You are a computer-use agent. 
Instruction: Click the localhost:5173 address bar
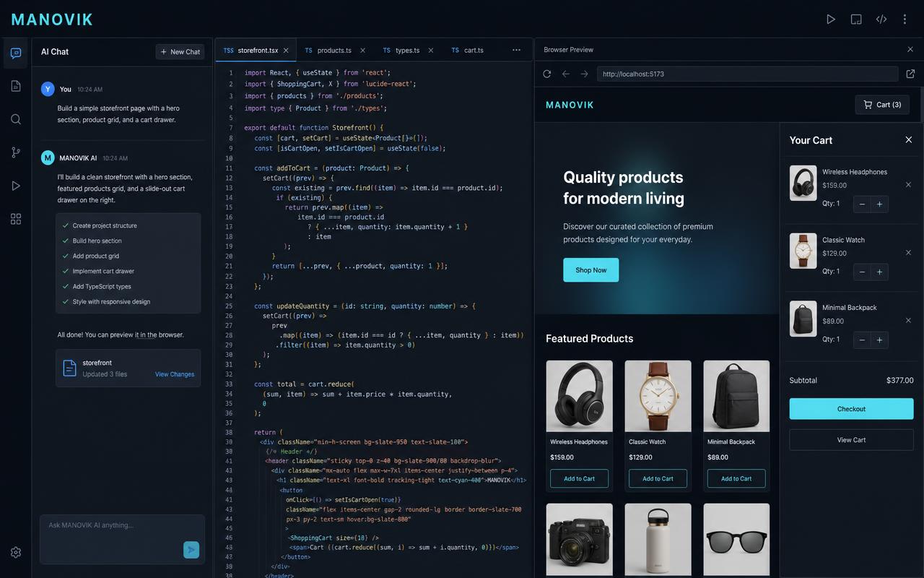point(747,74)
